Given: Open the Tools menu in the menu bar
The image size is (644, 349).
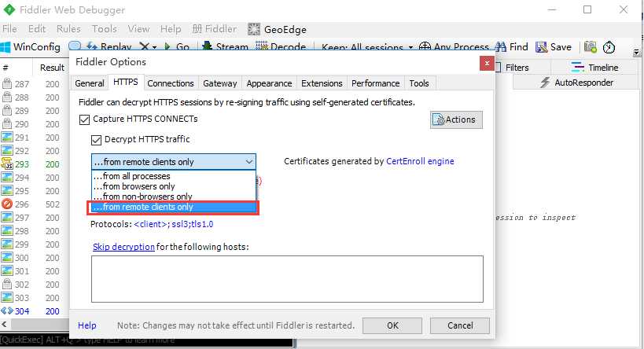Looking at the screenshot, I should pos(105,29).
